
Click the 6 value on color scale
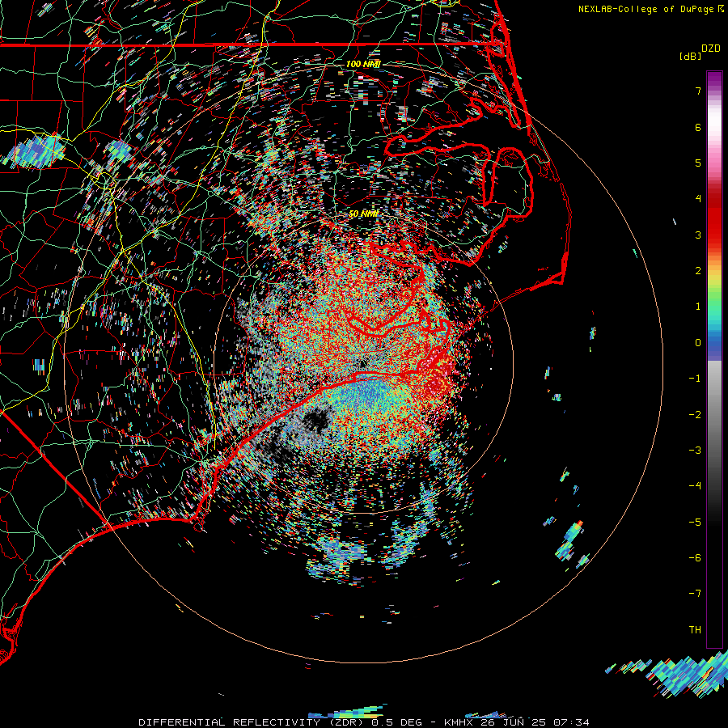(x=698, y=127)
